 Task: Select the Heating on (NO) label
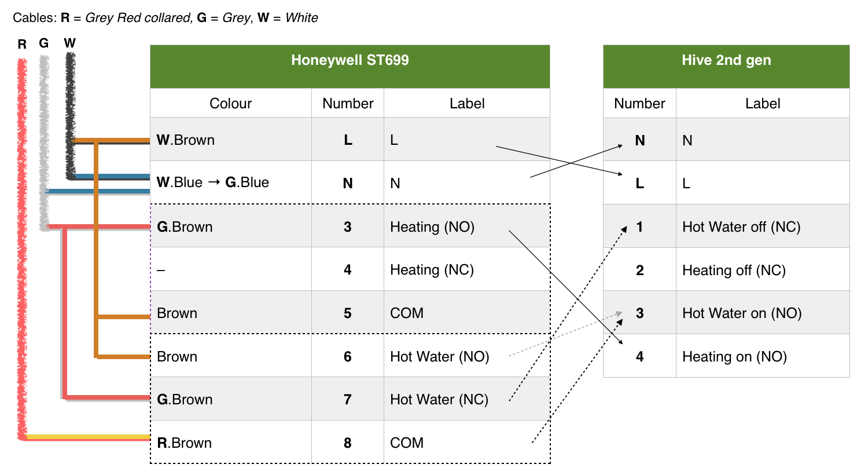(734, 357)
